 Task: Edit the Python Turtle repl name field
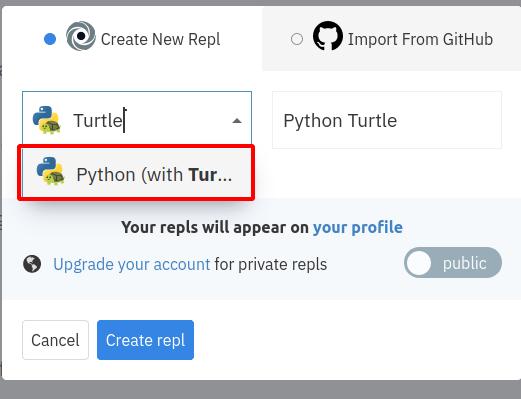pos(387,120)
